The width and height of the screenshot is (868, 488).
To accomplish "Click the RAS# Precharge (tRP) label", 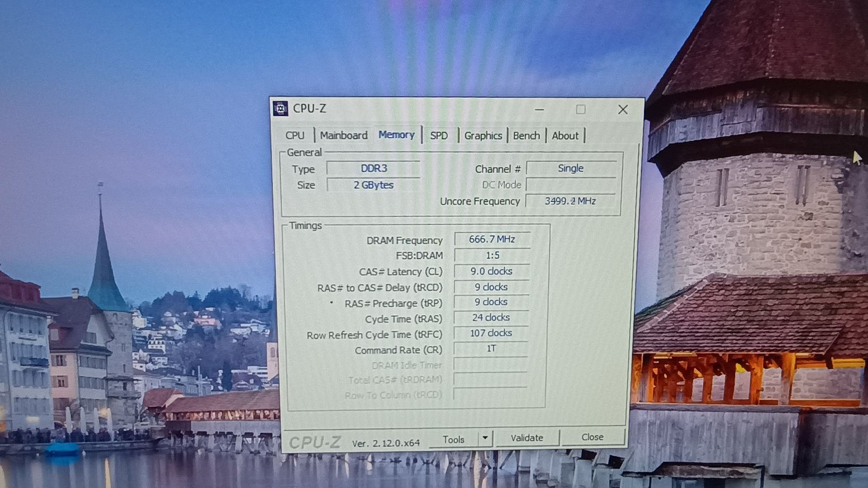I will coord(394,304).
